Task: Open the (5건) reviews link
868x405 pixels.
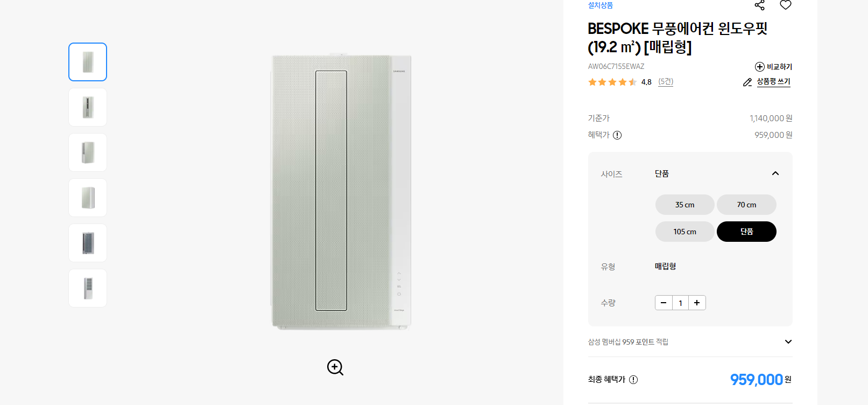Action: [665, 82]
